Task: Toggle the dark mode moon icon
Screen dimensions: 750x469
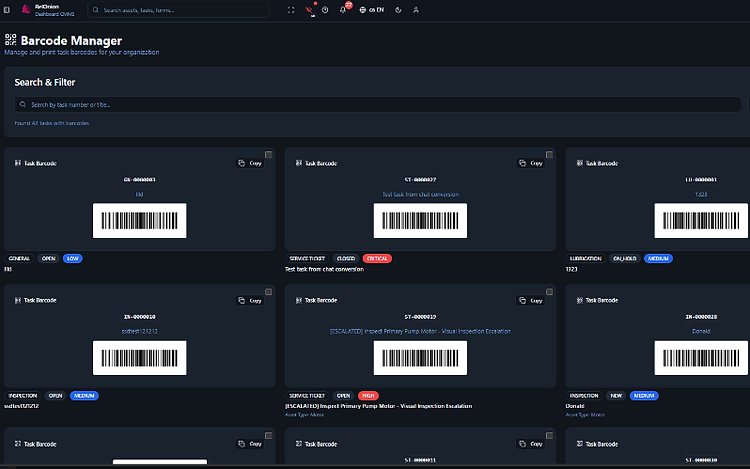Action: 398,10
